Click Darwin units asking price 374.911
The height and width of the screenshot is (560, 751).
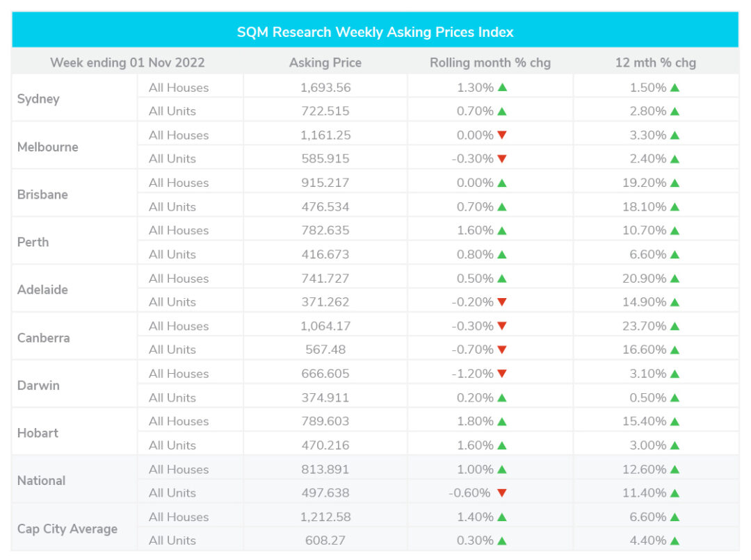[325, 397]
